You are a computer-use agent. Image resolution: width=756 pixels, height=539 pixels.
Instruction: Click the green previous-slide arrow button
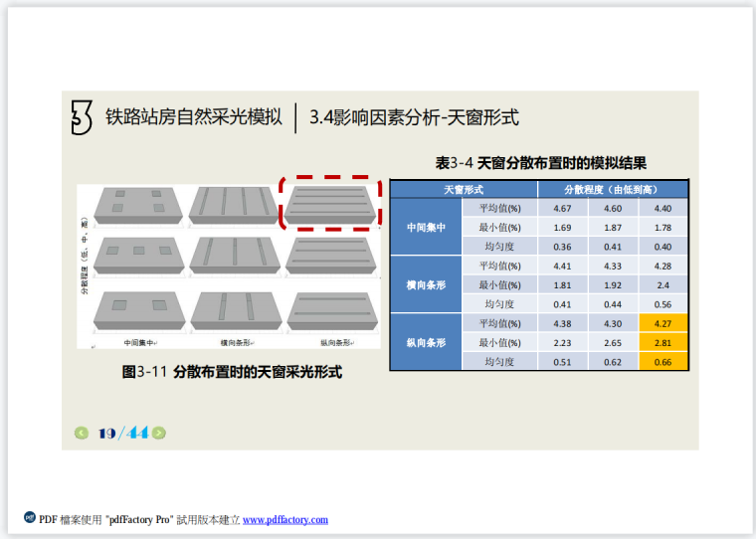tap(82, 433)
